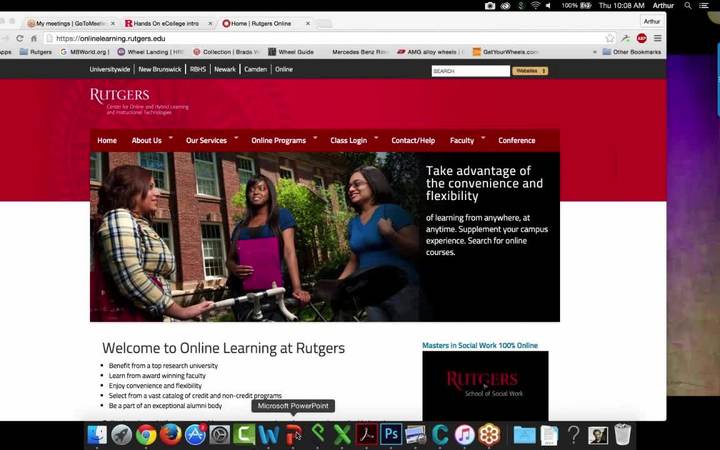This screenshot has height=450, width=720.
Task: Launch the green Camtasia dock icon
Action: point(244,434)
